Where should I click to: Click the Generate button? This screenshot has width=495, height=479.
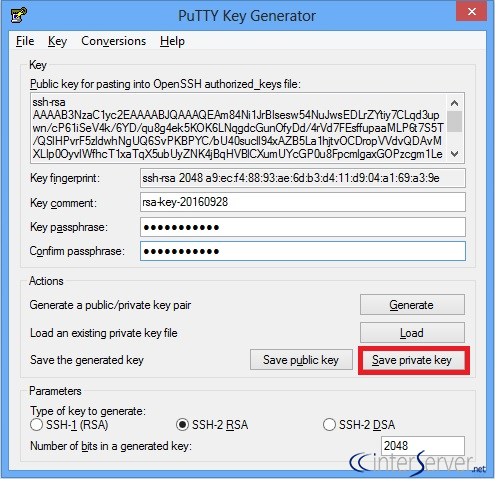tap(412, 305)
